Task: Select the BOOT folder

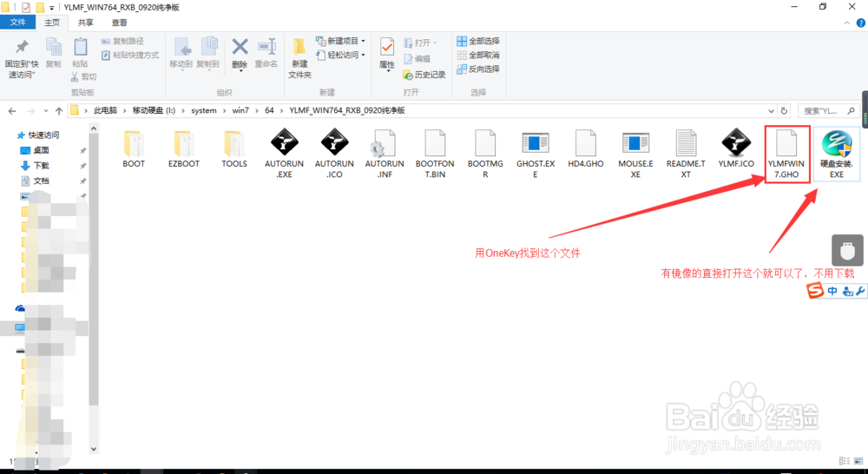Action: click(x=134, y=149)
